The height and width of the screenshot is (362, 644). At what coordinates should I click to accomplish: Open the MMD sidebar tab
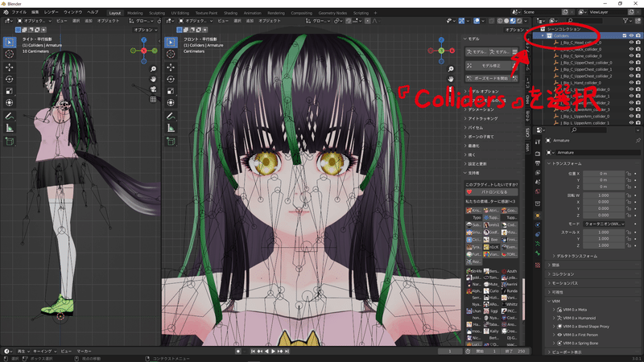528,100
